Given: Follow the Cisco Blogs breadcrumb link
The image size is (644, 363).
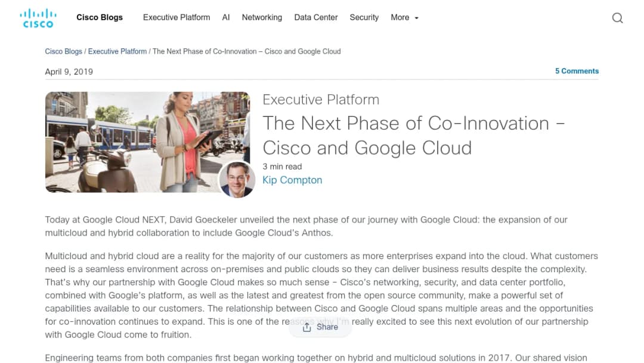Looking at the screenshot, I should click(x=64, y=51).
